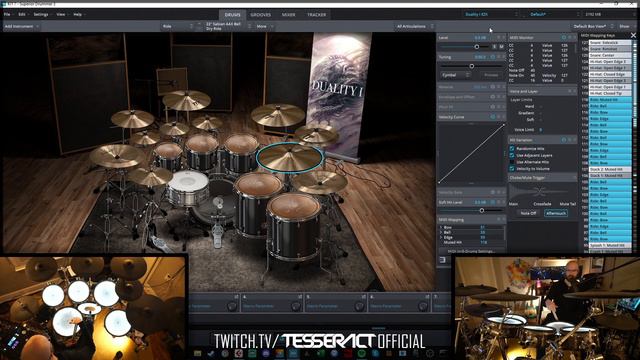Open the Edit menu
Screen dimensions: 640x360
(22, 14)
